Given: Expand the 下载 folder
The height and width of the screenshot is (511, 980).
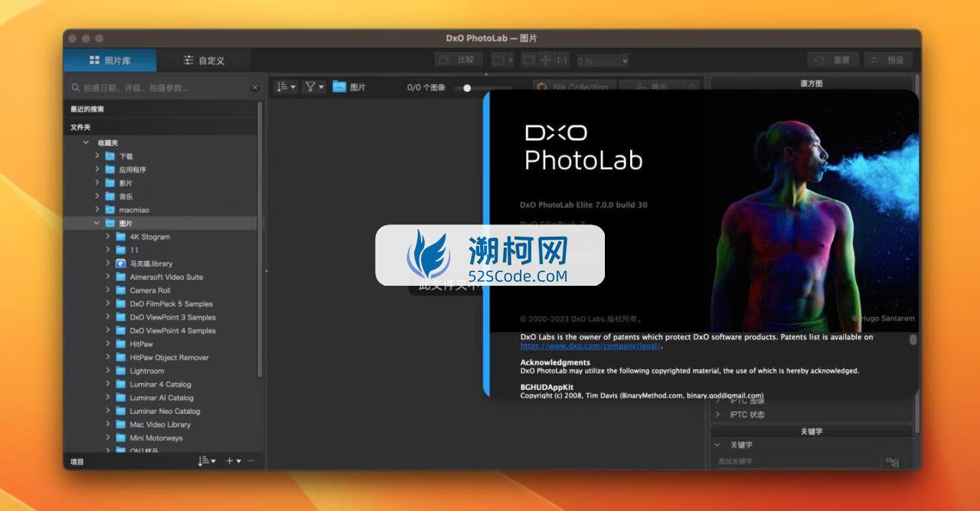Looking at the screenshot, I should click(97, 156).
